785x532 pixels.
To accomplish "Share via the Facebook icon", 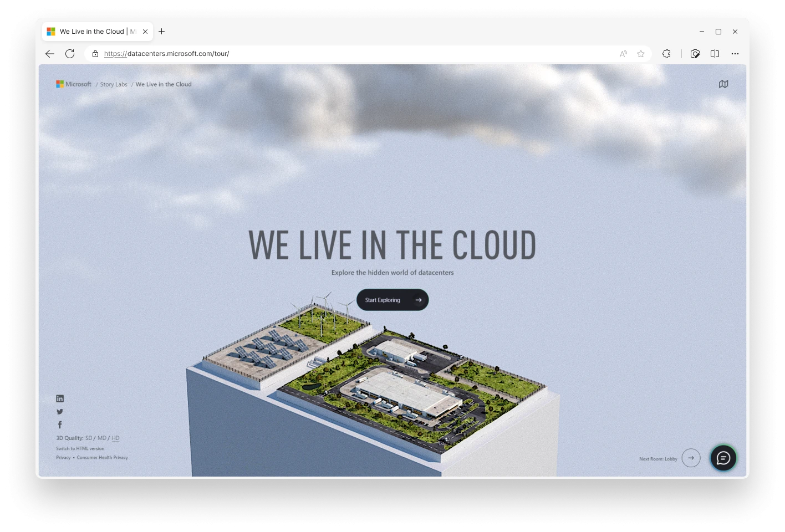I will [x=60, y=425].
